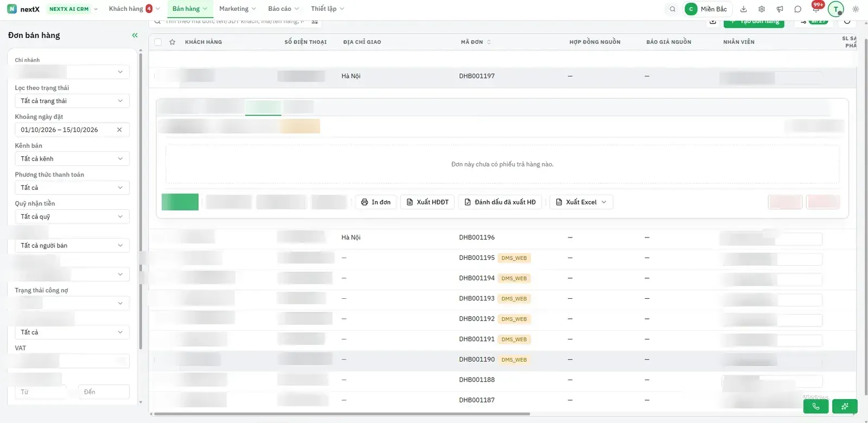Click the star icon in table header
Image resolution: width=868 pixels, height=423 pixels.
[172, 42]
